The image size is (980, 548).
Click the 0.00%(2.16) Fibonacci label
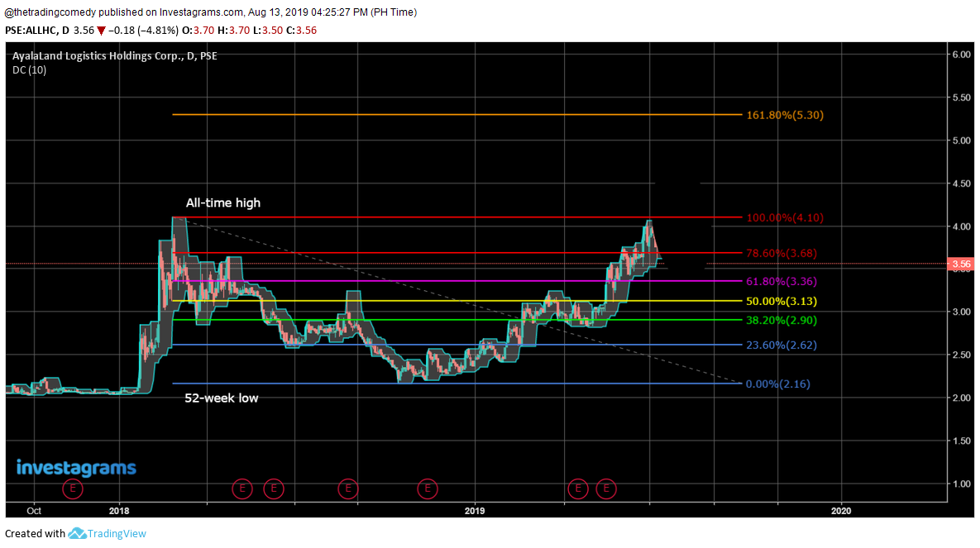778,384
